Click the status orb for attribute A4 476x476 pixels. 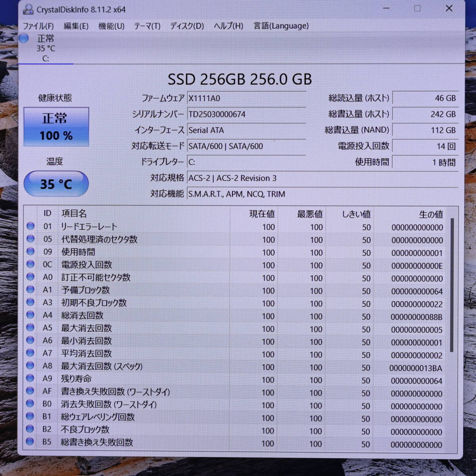(31, 315)
